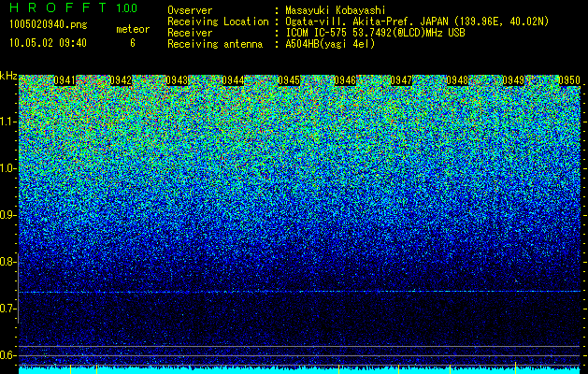This screenshot has height=374, width=588.
Task: Click the version number 1.0.0
Action: pyautogui.click(x=127, y=7)
